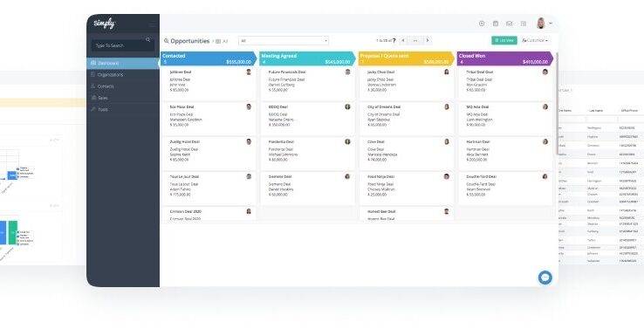The width and height of the screenshot is (644, 329).
Task: Open the City of Dreams Deal card title
Action: click(x=384, y=106)
